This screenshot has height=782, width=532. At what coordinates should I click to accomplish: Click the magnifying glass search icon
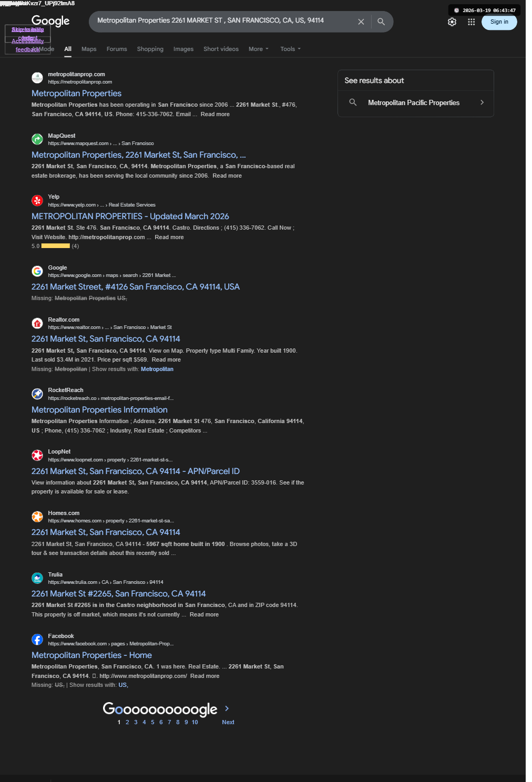click(381, 22)
